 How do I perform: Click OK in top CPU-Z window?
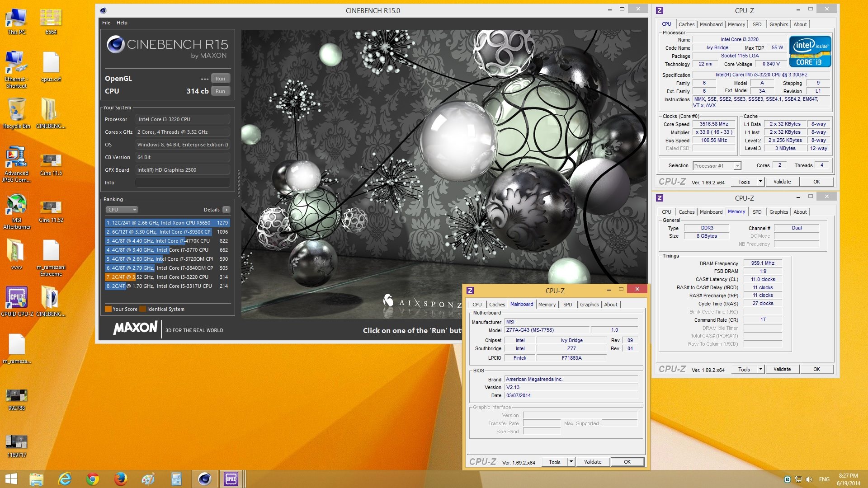816,182
